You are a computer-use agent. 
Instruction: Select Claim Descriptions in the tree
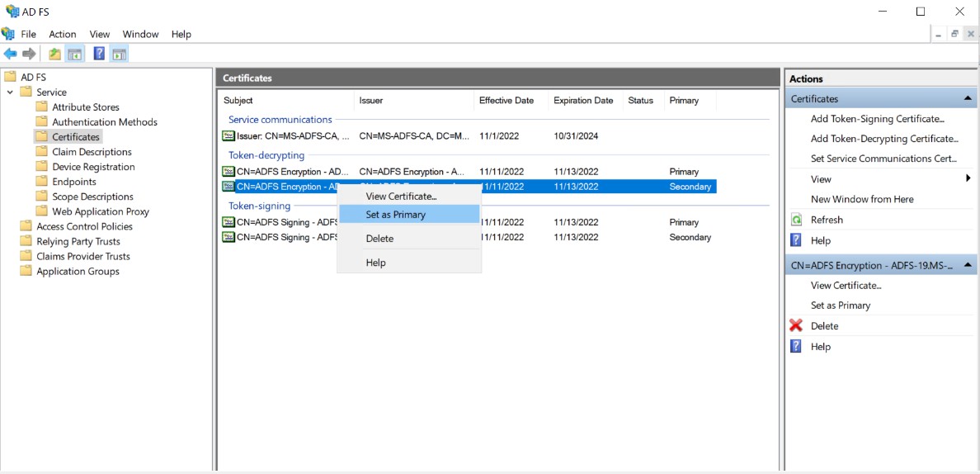click(92, 152)
